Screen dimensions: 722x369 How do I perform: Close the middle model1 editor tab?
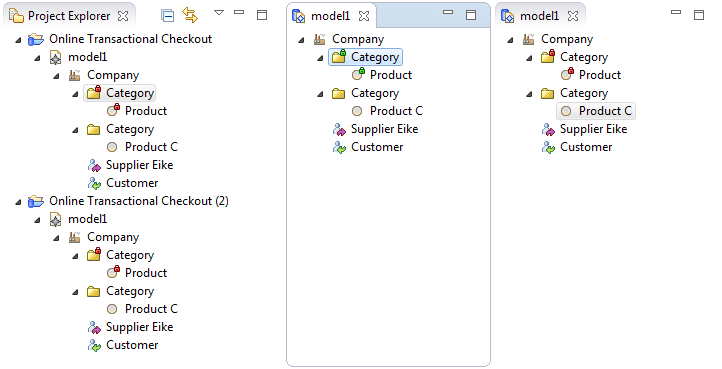pos(364,16)
